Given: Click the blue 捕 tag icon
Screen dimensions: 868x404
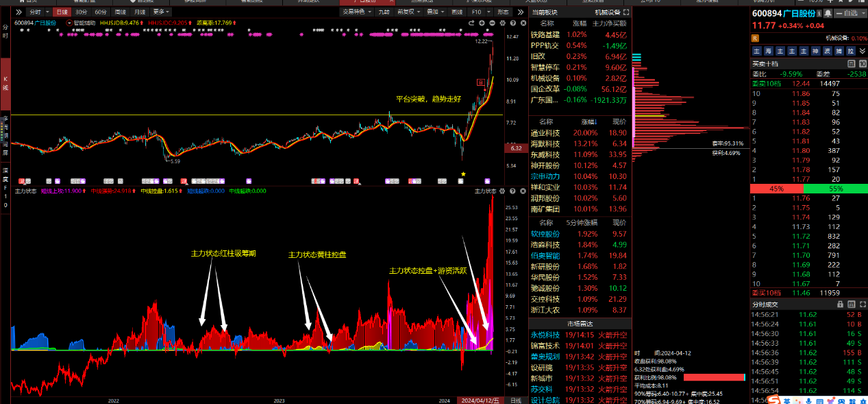Looking at the screenshot, I should coord(839,51).
